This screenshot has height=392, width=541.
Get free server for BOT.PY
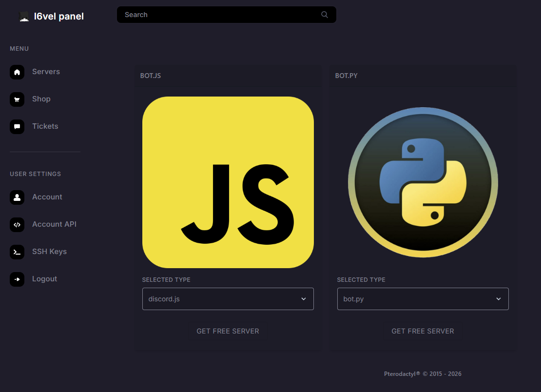point(423,331)
